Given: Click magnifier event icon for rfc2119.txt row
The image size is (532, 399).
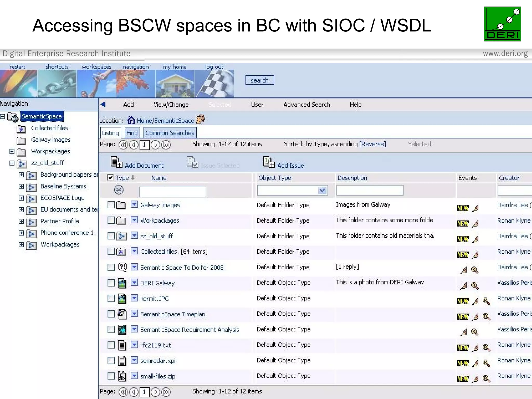Looking at the screenshot, I should tap(486, 348).
